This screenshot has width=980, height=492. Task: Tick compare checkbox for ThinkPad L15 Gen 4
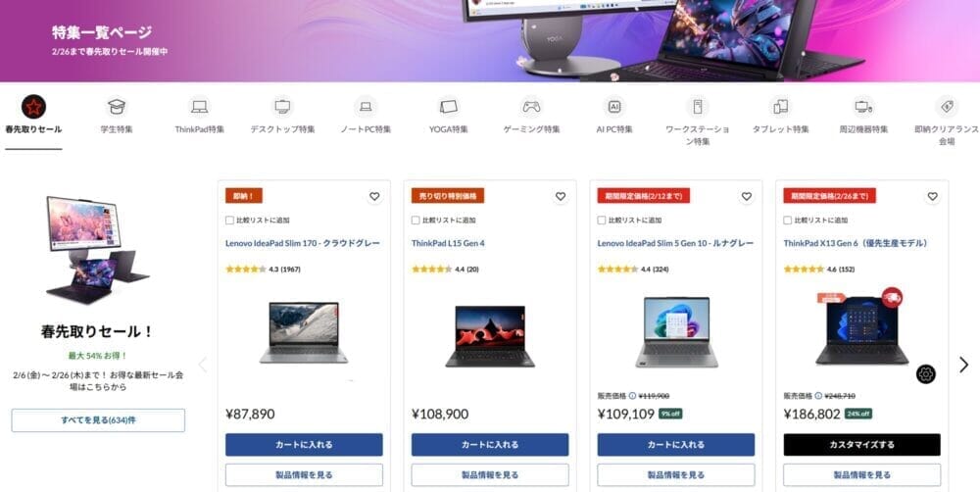416,221
